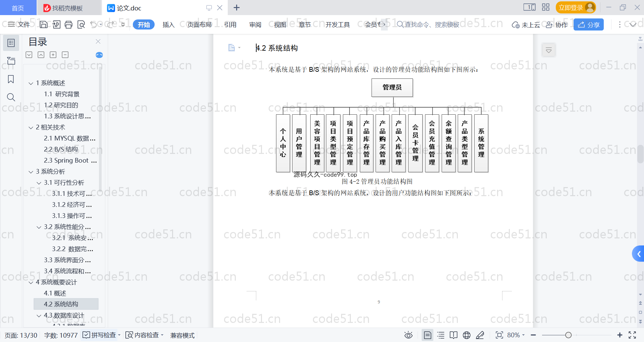This screenshot has height=342, width=644.
Task: Click the 查找命令 search field
Action: tap(428, 24)
